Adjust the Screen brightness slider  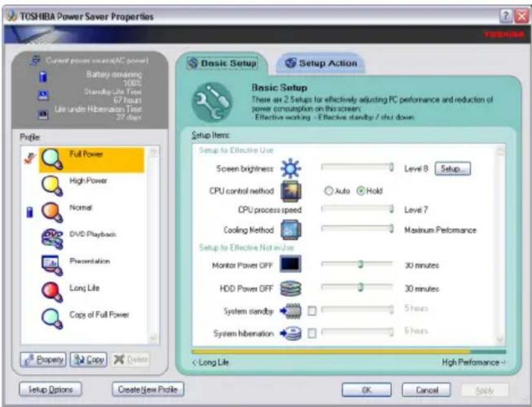point(357,167)
